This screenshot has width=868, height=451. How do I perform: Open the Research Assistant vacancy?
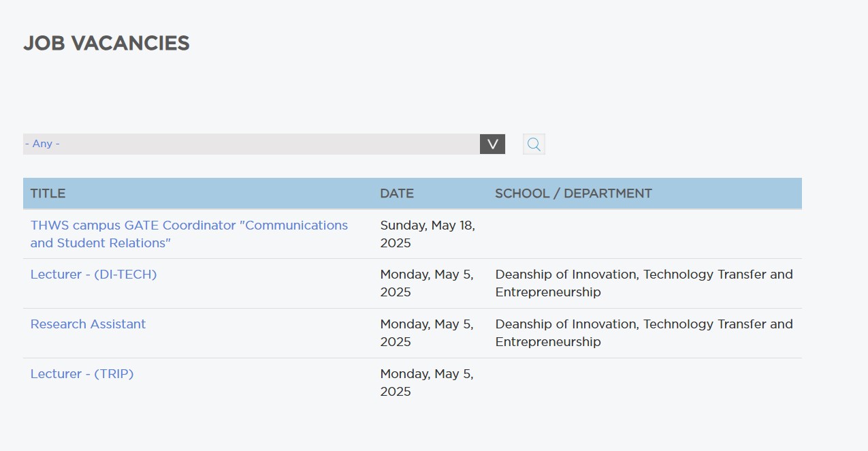(x=88, y=324)
